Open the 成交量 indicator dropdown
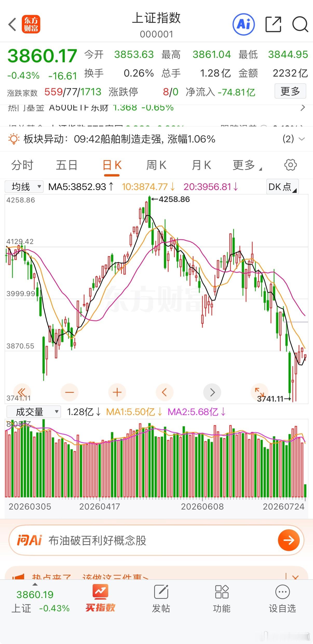Viewport: 313px width, 644px height. 33,412
